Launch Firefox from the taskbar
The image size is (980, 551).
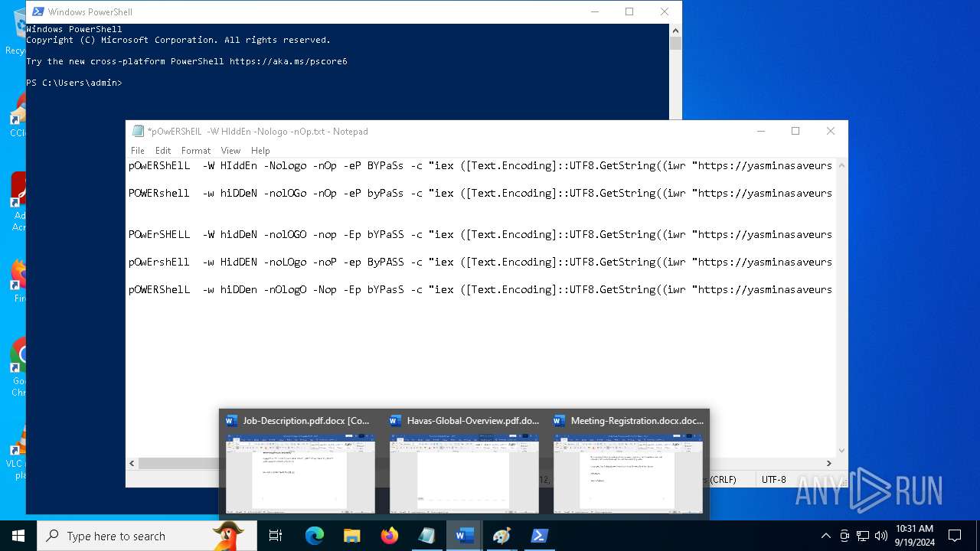tap(390, 536)
